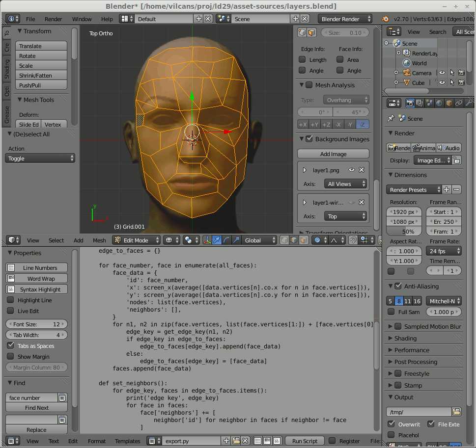Open Render Presets dropdown
This screenshot has width=476, height=448.
pyautogui.click(x=414, y=189)
